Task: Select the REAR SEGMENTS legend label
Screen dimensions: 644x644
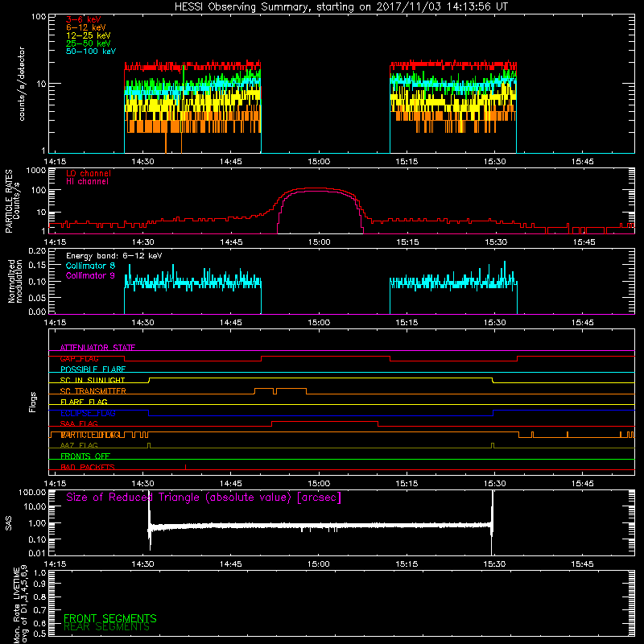Action: tap(107, 627)
